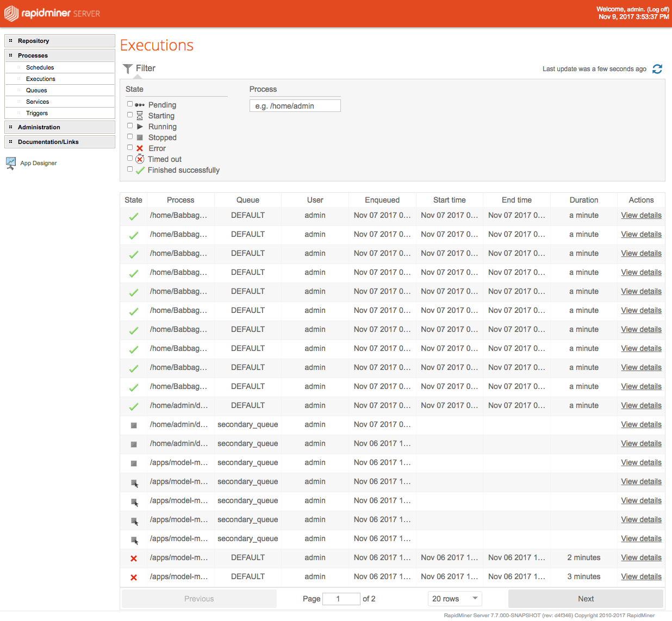Click the page number input field
Viewport: 672px width, 621px height.
341,599
